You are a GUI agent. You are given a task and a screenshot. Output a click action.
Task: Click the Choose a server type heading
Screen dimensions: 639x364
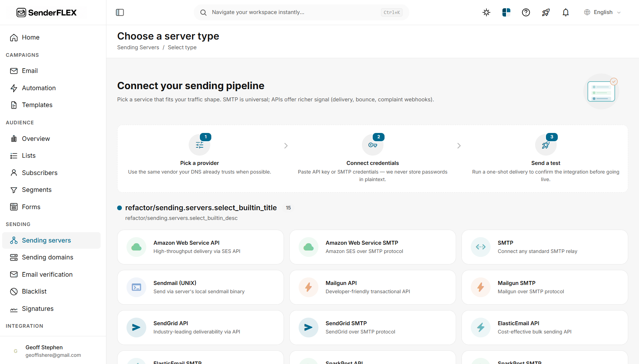168,36
